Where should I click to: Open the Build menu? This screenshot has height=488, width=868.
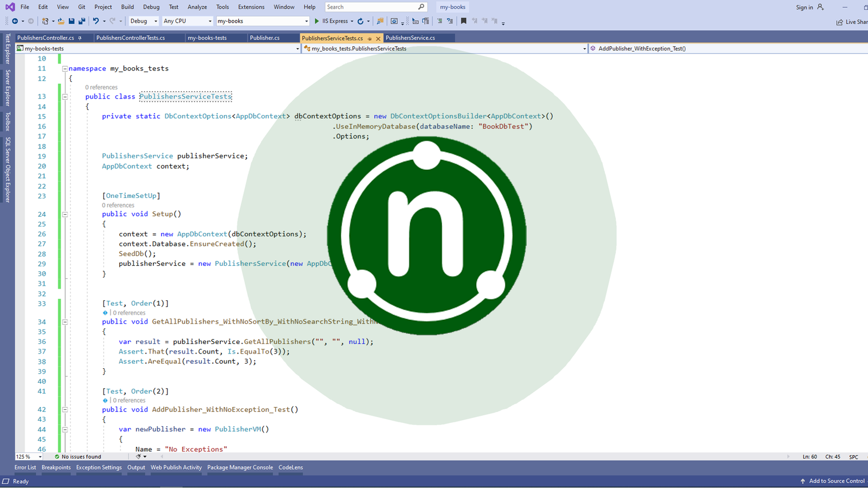pyautogui.click(x=127, y=7)
